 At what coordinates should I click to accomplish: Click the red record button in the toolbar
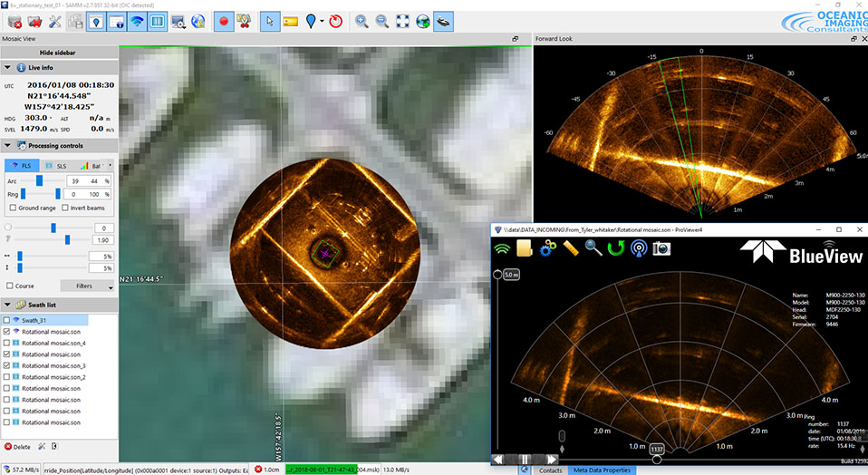point(224,22)
